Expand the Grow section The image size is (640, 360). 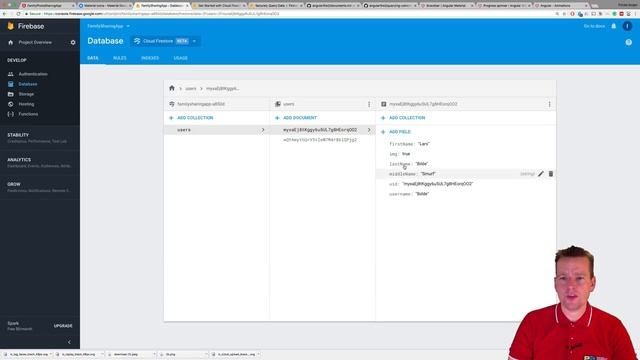point(40,187)
